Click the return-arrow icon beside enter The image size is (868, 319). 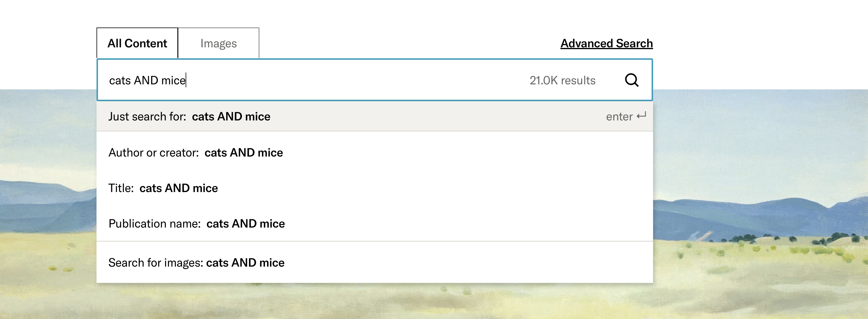coord(642,116)
